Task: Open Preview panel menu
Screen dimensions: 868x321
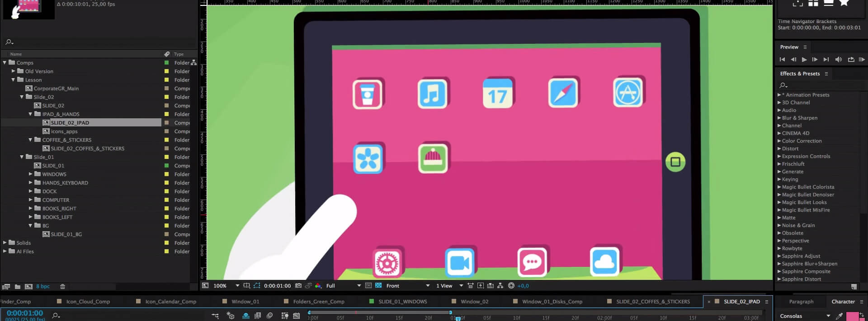Action: (805, 47)
